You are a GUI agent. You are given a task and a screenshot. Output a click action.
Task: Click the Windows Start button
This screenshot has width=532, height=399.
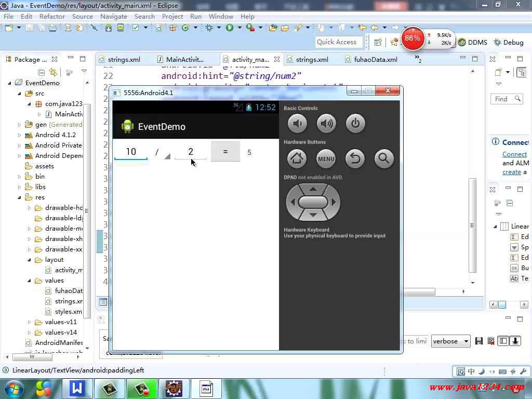coord(13,389)
